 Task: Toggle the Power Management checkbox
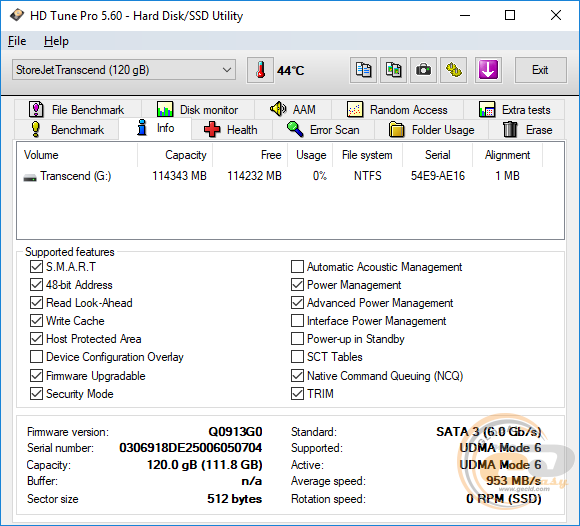(297, 285)
